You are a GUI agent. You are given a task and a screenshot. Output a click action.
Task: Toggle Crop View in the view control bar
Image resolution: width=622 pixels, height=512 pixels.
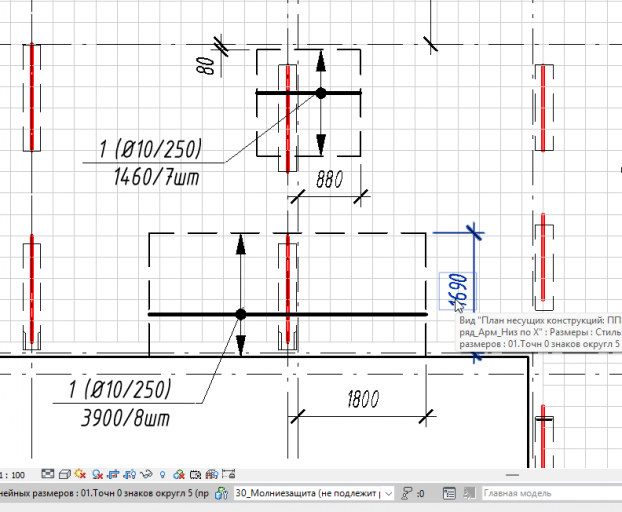click(113, 474)
